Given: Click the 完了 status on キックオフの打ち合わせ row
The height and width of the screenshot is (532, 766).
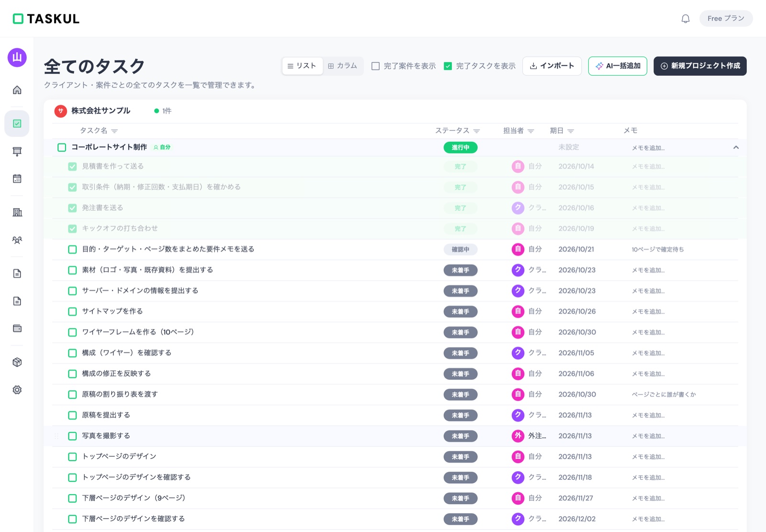Looking at the screenshot, I should pos(460,229).
